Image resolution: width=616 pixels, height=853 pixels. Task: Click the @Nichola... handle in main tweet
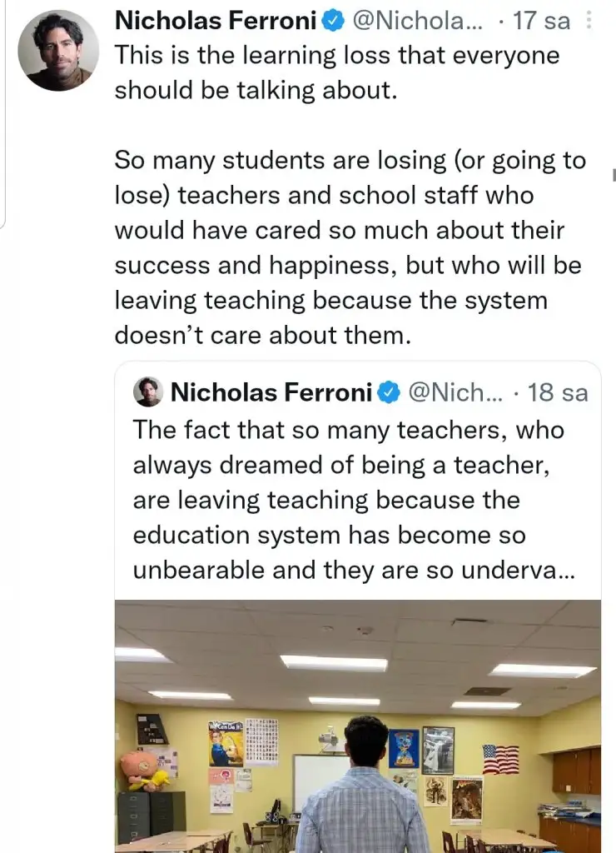click(x=418, y=21)
